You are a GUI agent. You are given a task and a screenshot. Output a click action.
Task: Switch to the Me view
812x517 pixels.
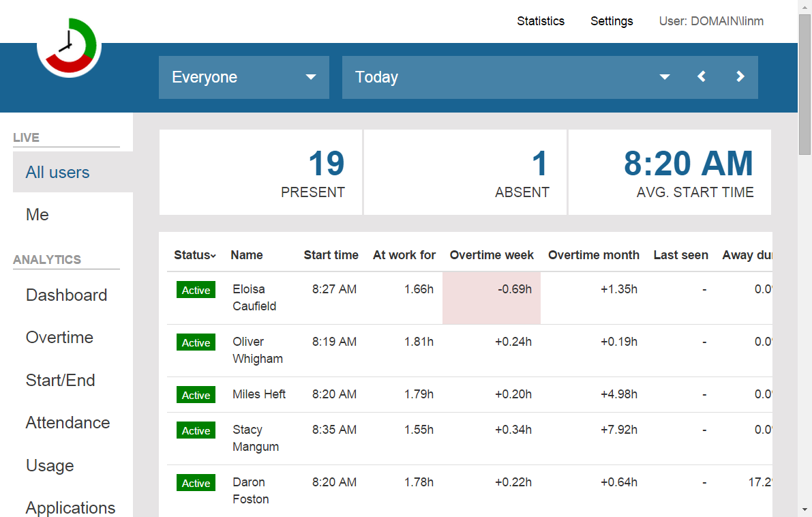point(37,215)
